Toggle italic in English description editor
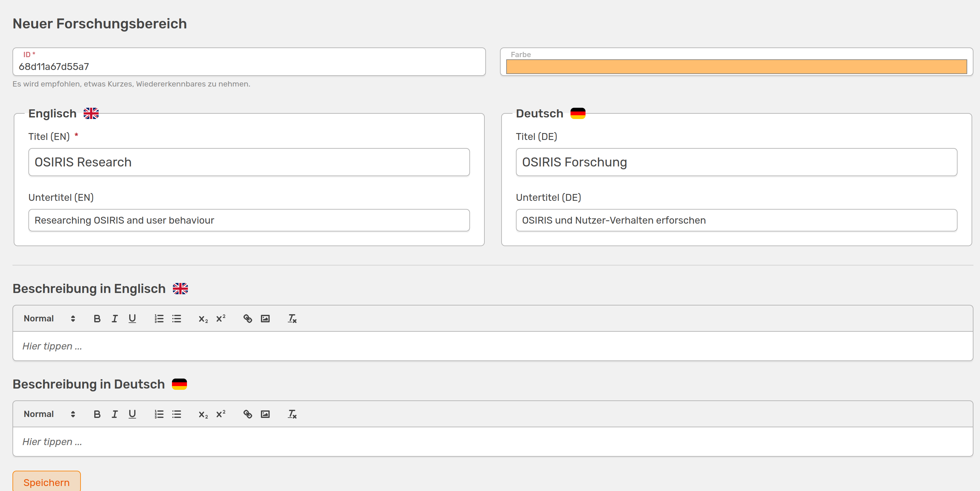Viewport: 980px width, 491px height. point(115,319)
